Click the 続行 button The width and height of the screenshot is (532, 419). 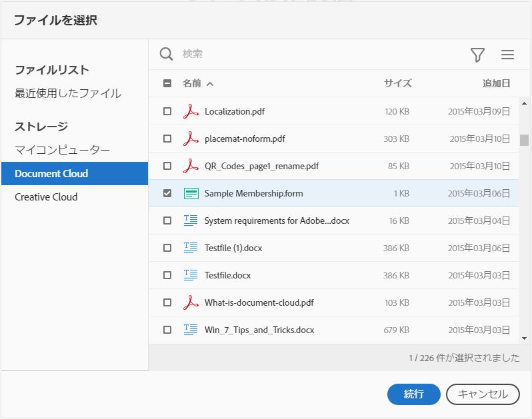tap(413, 394)
